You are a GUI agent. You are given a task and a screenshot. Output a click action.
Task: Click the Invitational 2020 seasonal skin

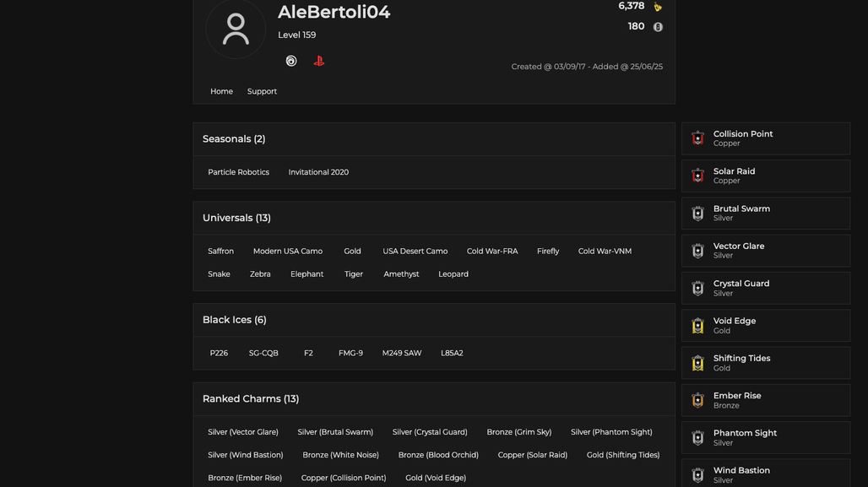(x=318, y=172)
